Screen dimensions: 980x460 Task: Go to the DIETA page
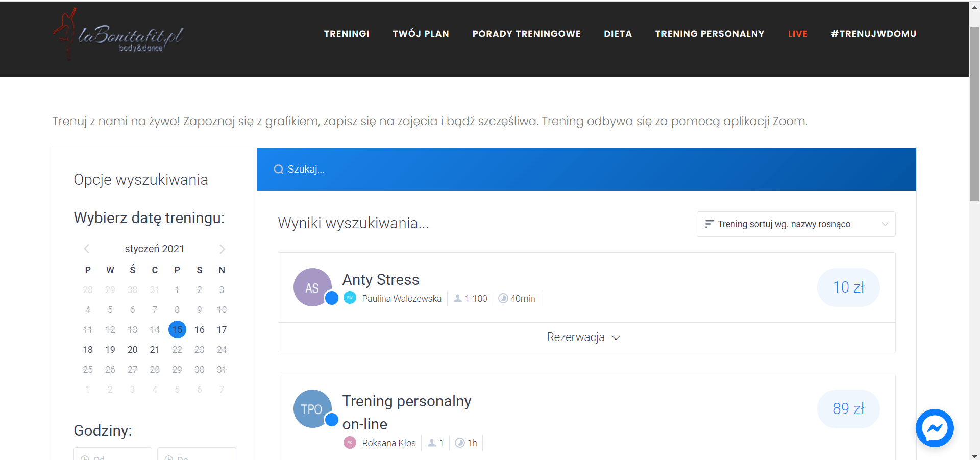coord(618,34)
